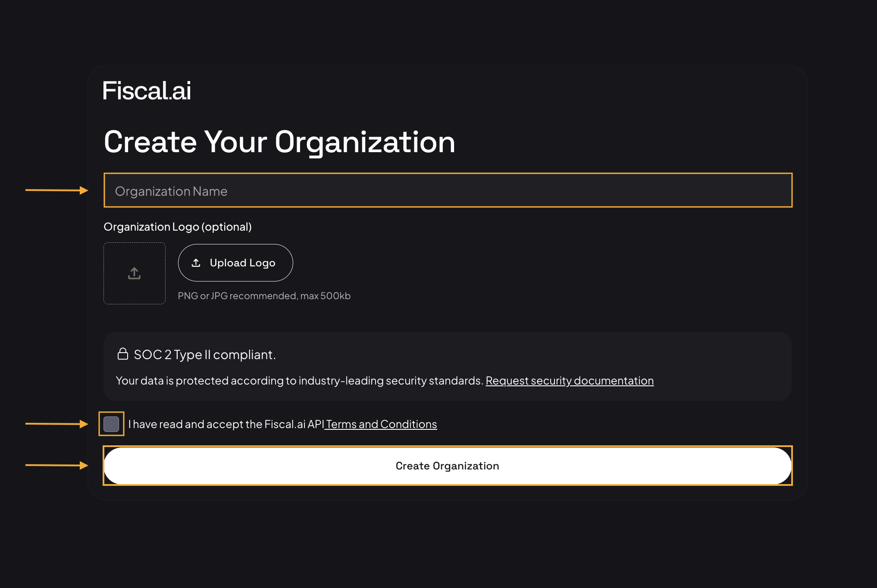Click the upload icon inside Upload Logo button
Viewport: 877px width, 588px height.
(x=196, y=263)
